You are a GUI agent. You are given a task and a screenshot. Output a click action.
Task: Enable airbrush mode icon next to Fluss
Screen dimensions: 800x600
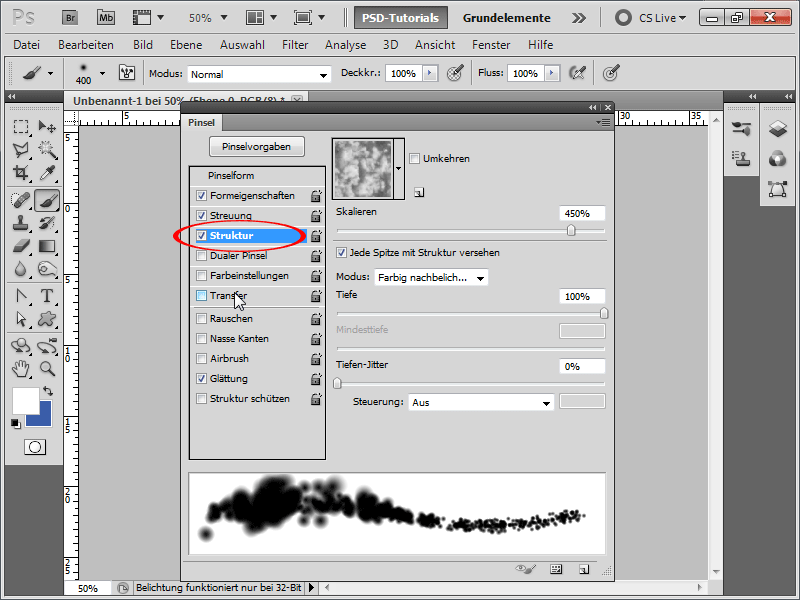[577, 73]
